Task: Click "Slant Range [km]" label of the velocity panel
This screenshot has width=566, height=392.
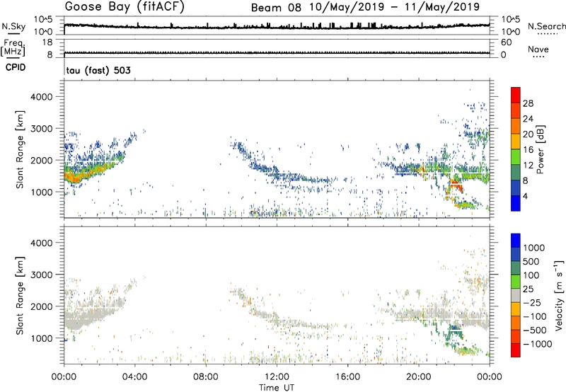Action: pos(20,295)
